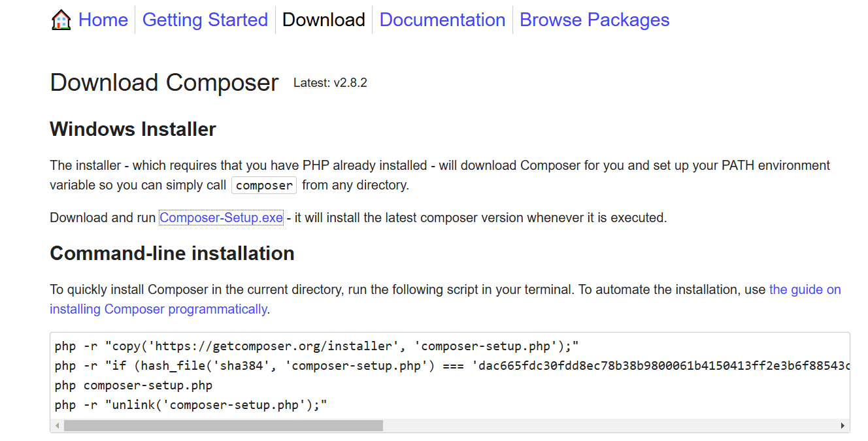Viewport: 868px width, 441px height.
Task: Click the unlink composer-setup.php command line
Action: coord(191,404)
